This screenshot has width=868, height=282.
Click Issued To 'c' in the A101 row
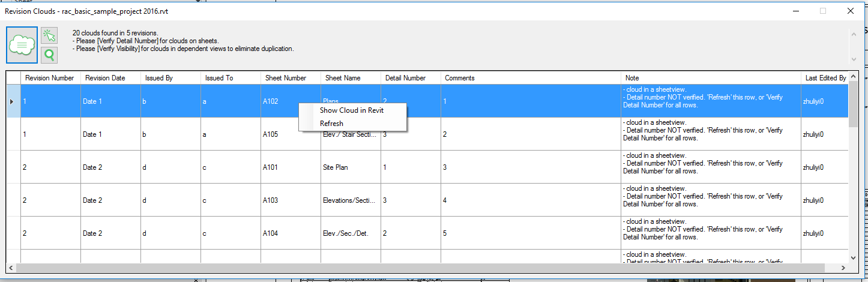coord(231,167)
